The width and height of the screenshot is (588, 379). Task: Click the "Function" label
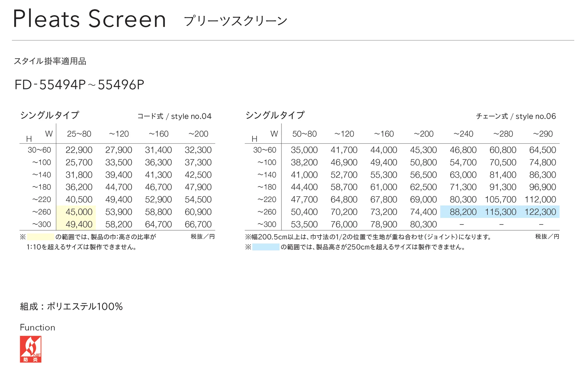(37, 328)
